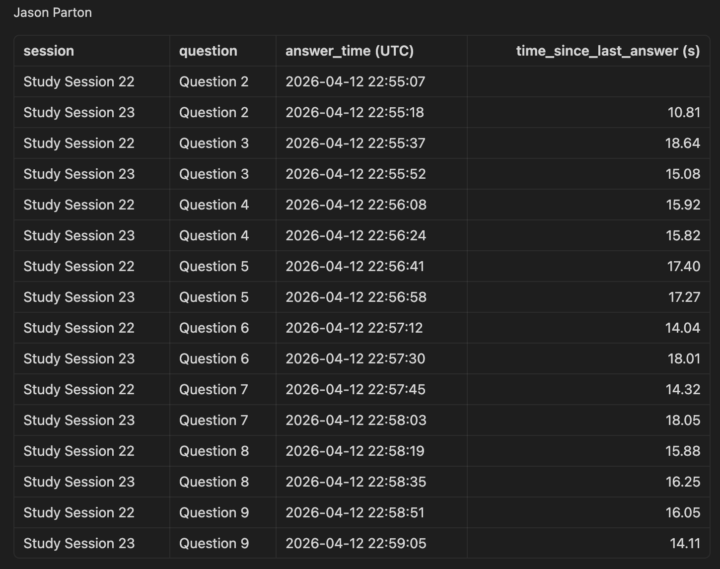Screen dimensions: 720x569
Task: Click the 17.40 time value cell
Action: click(x=684, y=266)
